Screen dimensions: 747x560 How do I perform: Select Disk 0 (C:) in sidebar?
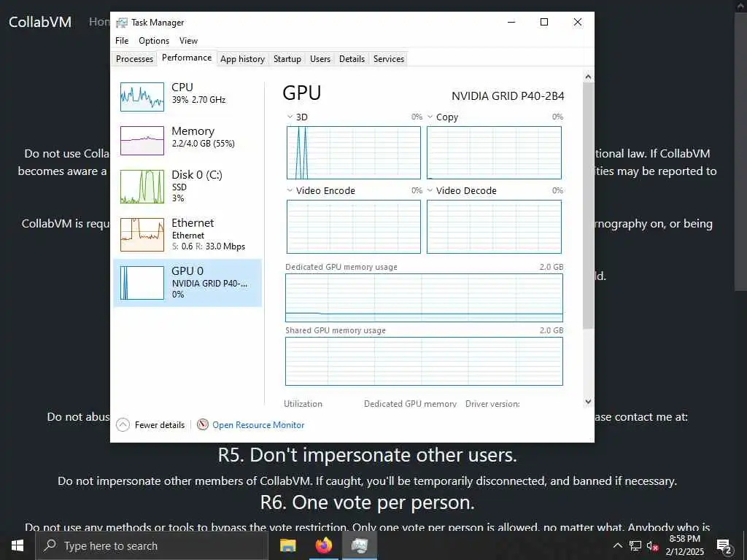click(187, 186)
